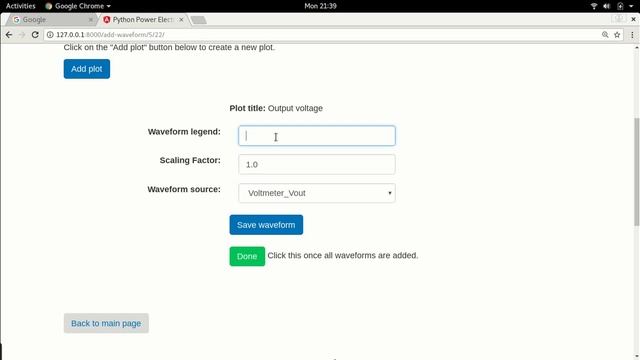This screenshot has height=360, width=640.
Task: Click the volume speaker icon in top bar
Action: pyautogui.click(x=607, y=6)
